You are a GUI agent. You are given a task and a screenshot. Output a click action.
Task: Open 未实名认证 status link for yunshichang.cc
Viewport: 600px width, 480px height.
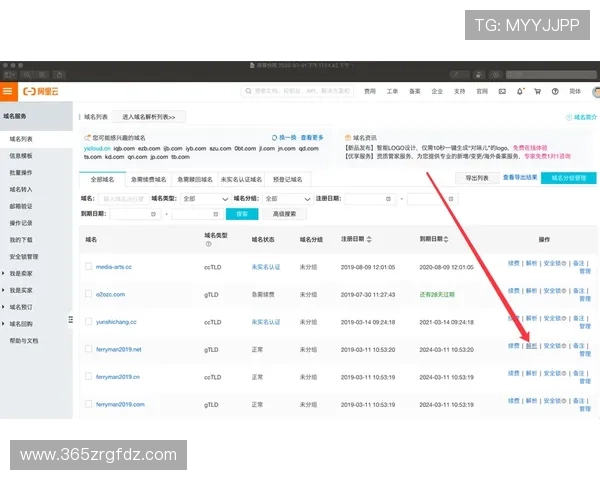point(266,322)
